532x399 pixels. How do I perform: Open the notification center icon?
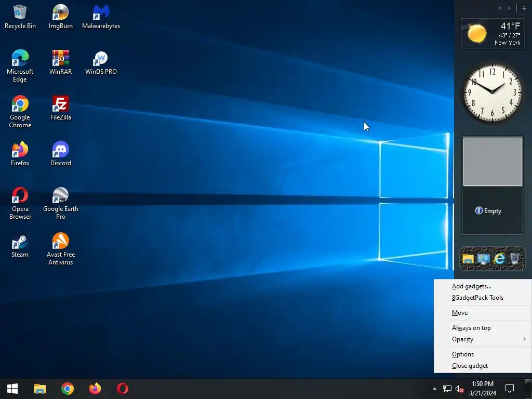point(510,389)
